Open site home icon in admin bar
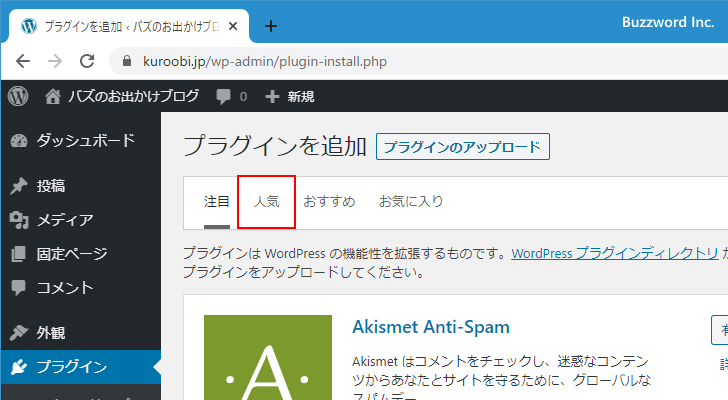The image size is (728, 400). (52, 96)
